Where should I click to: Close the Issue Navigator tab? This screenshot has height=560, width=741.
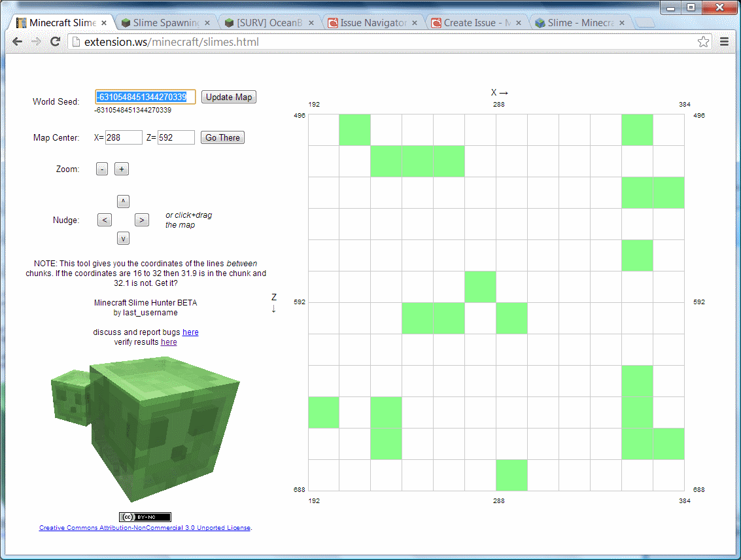[415, 23]
